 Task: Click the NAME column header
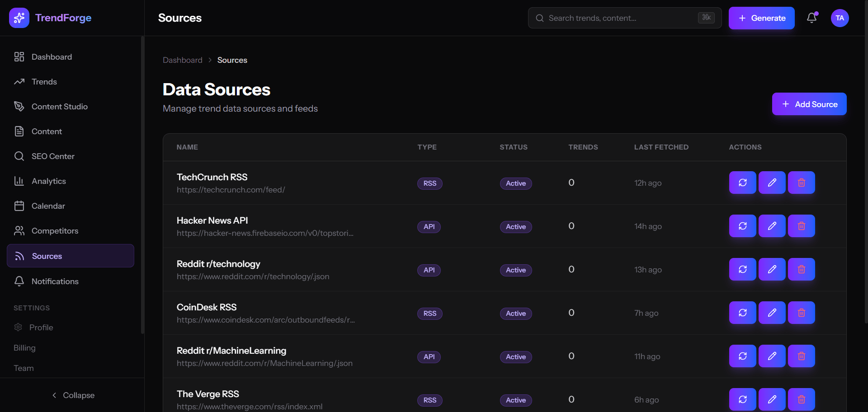click(x=187, y=147)
